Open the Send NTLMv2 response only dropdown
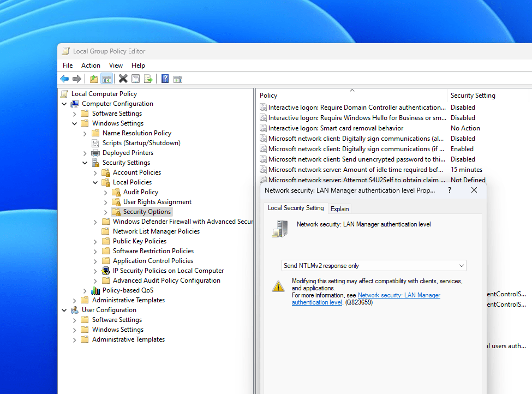The height and width of the screenshot is (394, 532). click(x=374, y=265)
